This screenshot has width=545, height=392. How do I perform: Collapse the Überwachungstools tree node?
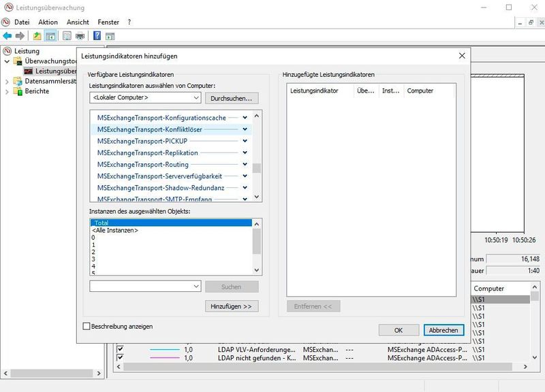pyautogui.click(x=7, y=61)
